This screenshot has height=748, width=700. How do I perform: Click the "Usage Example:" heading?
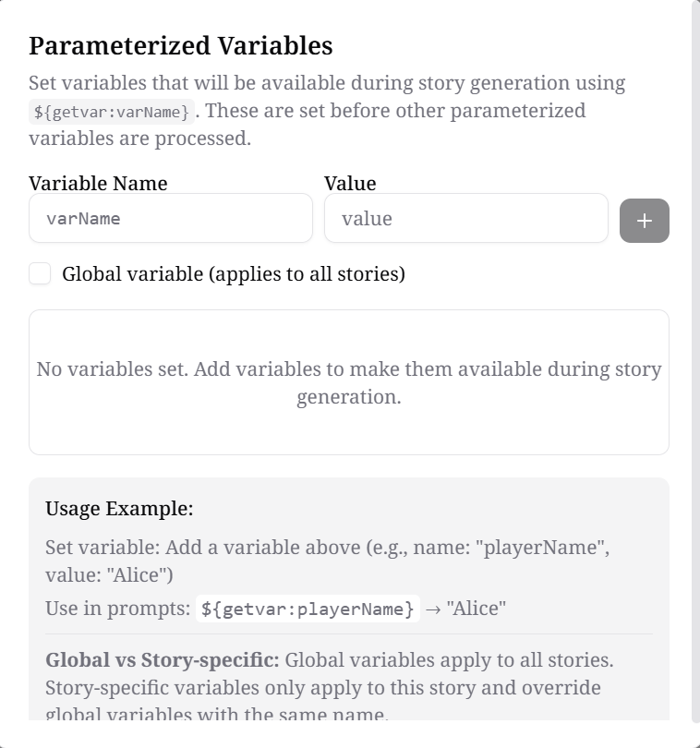coord(119,509)
